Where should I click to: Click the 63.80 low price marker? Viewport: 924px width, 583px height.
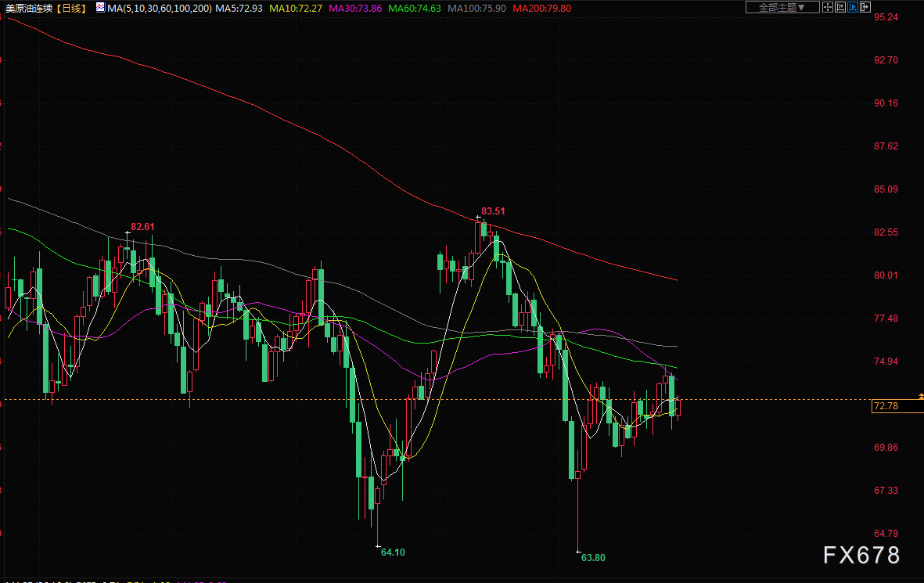pos(593,558)
